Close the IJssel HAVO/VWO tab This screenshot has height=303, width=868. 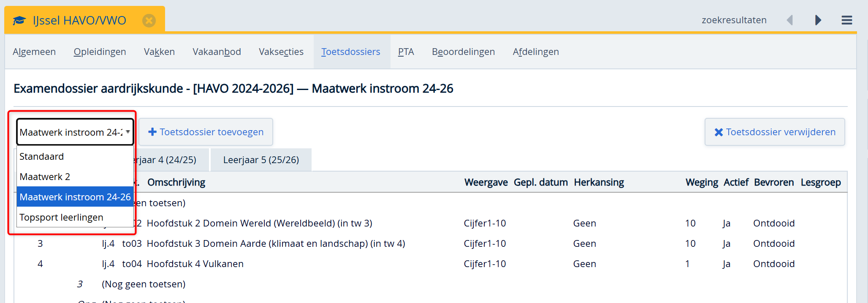(x=149, y=20)
